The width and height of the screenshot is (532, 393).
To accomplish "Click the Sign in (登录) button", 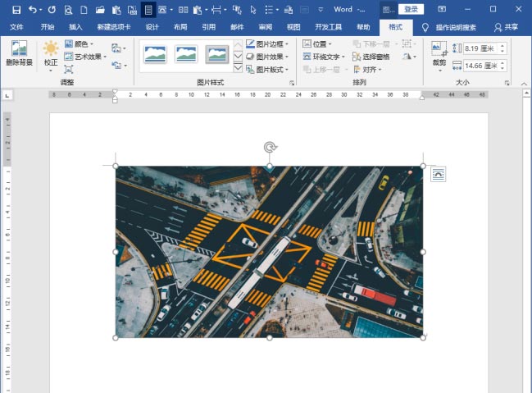I will tap(411, 9).
